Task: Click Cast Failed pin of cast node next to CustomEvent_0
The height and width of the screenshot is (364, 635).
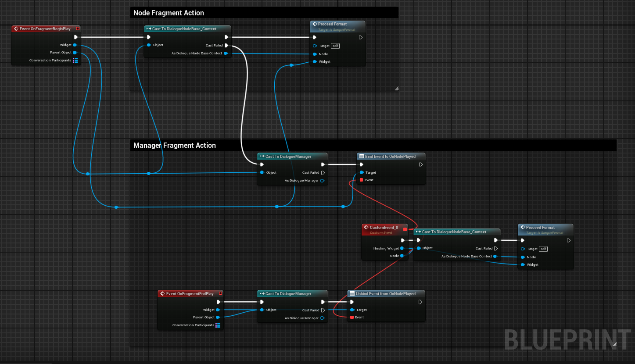Action: click(495, 249)
